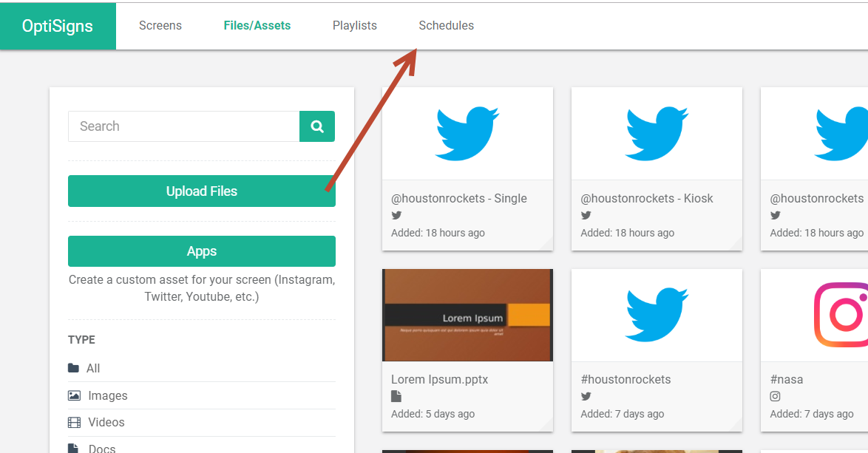
Task: Click "Added: 7 days ago" under #nasa
Action: (x=812, y=414)
